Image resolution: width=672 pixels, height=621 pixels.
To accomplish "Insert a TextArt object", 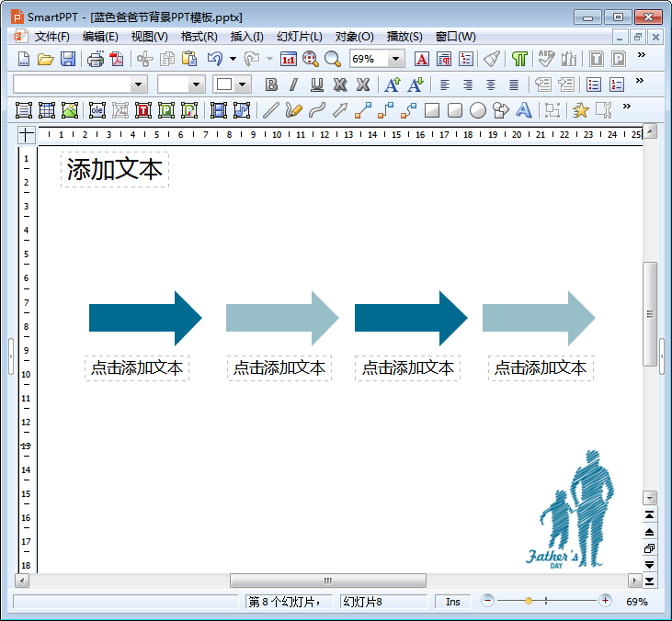I will 524,110.
